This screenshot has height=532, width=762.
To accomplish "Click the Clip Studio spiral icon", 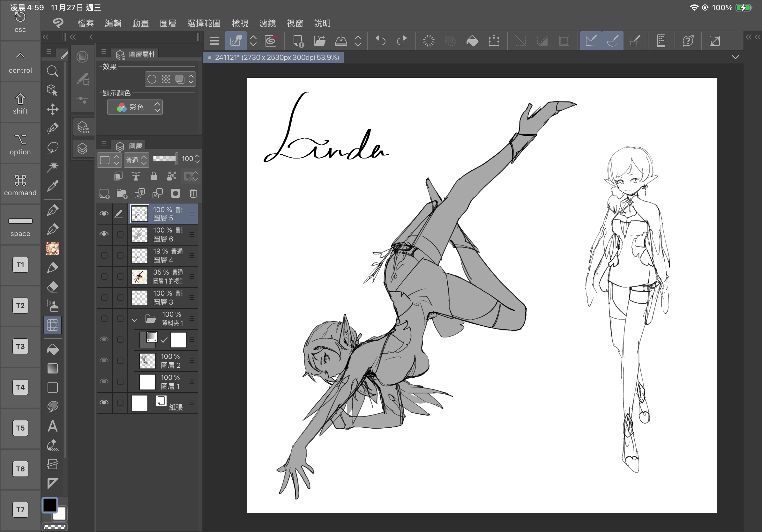I will click(271, 41).
